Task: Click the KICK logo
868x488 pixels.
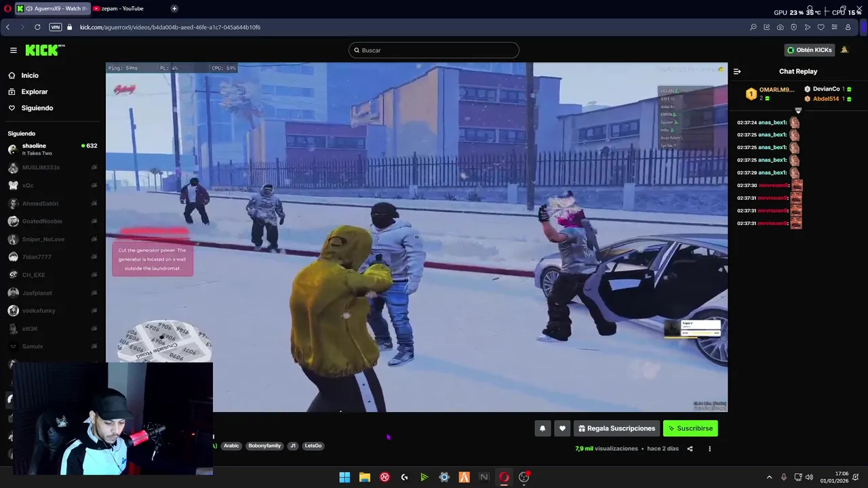Action: click(x=45, y=50)
